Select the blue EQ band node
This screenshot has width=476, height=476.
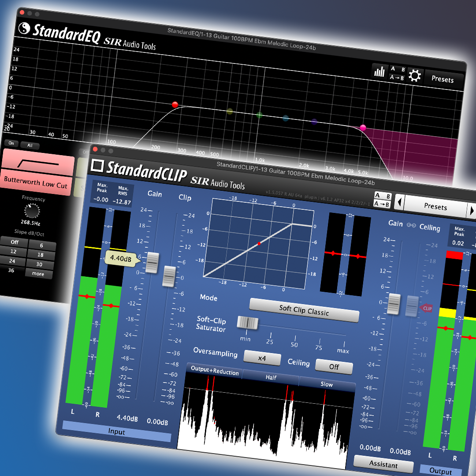pyautogui.click(x=286, y=118)
